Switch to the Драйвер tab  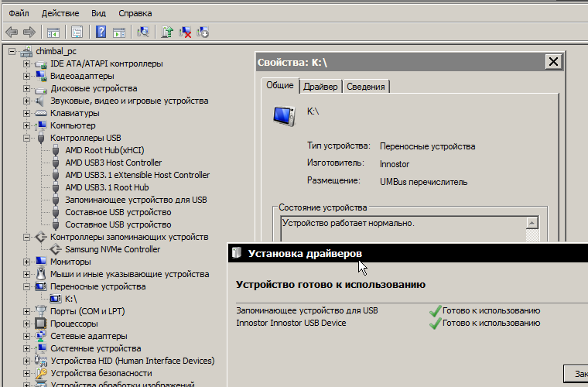coord(320,87)
